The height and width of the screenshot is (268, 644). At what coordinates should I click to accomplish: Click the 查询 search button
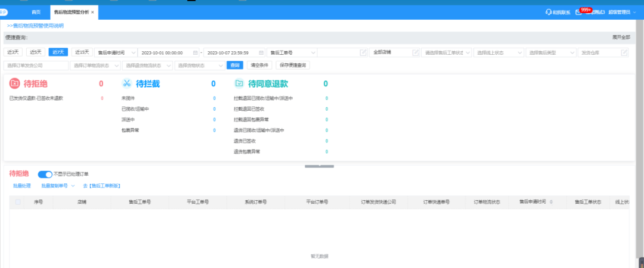click(235, 66)
